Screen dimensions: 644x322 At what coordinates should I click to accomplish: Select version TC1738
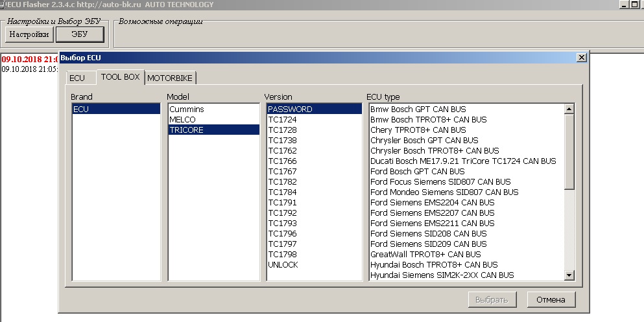point(314,141)
